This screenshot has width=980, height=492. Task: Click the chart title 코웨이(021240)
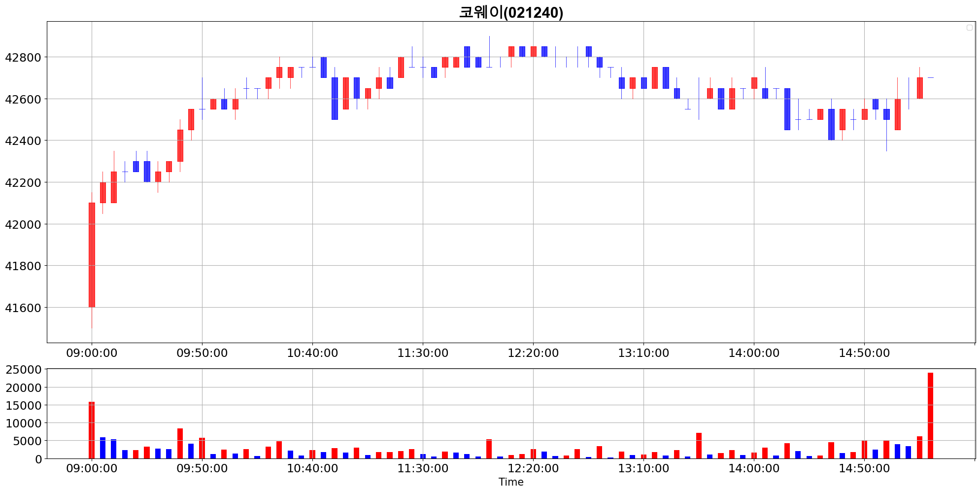coord(511,12)
